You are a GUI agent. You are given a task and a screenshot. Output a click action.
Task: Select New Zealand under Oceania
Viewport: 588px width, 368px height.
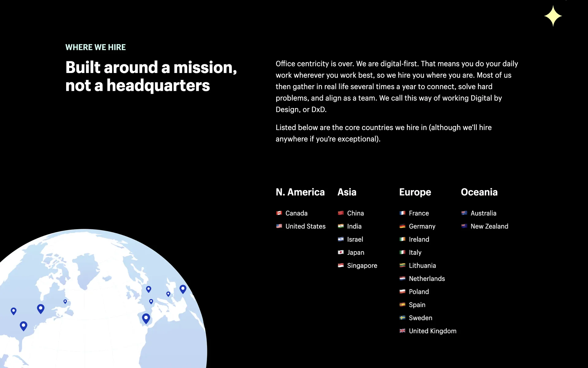(x=489, y=226)
